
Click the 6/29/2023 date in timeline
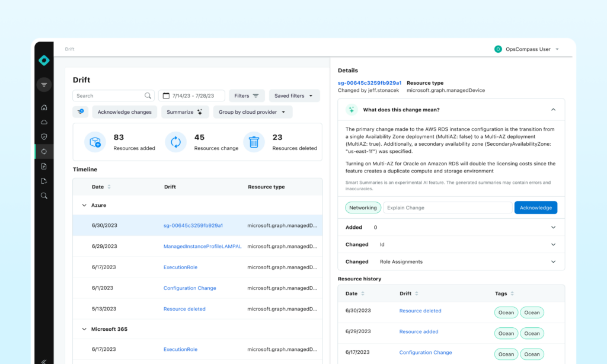[104, 246]
